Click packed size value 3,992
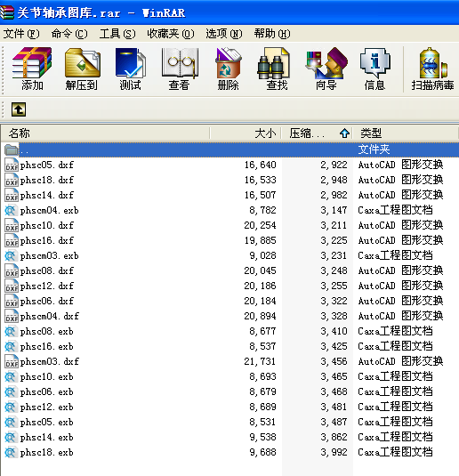This screenshot has width=459, height=476. click(x=334, y=452)
